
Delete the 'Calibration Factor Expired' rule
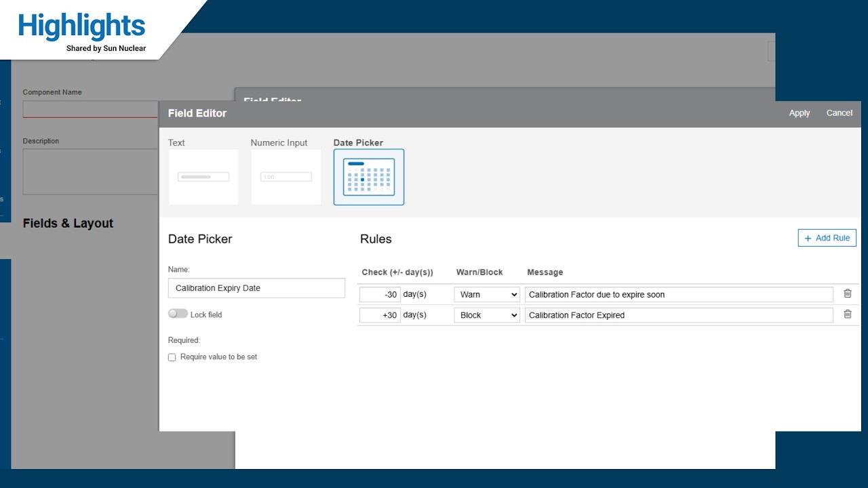[847, 314]
